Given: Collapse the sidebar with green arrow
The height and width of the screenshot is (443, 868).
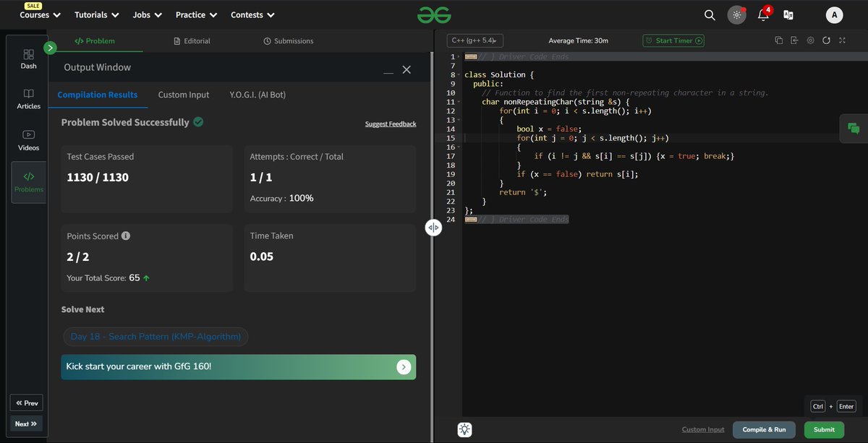Looking at the screenshot, I should (x=50, y=48).
